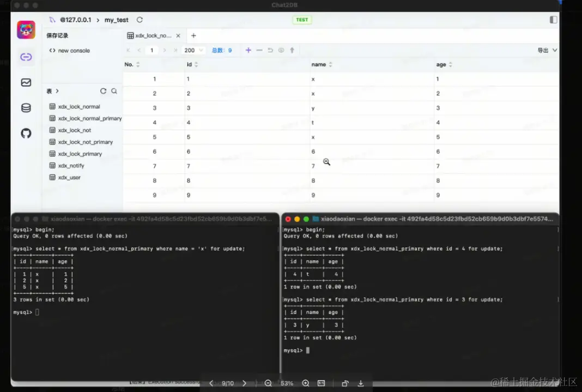Screen dimensions: 582x392
Task: Close the xdx_lock_no... tab
Action: [178, 35]
